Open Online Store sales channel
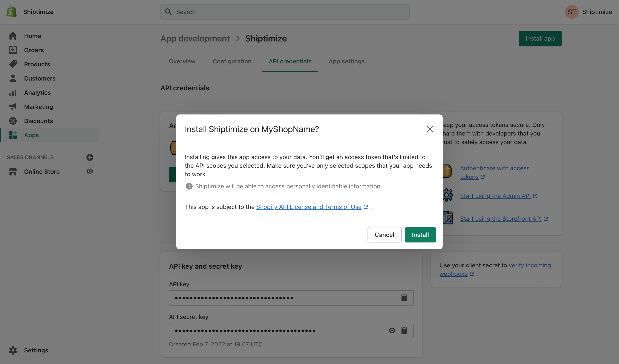Image resolution: width=619 pixels, height=364 pixels. point(42,172)
